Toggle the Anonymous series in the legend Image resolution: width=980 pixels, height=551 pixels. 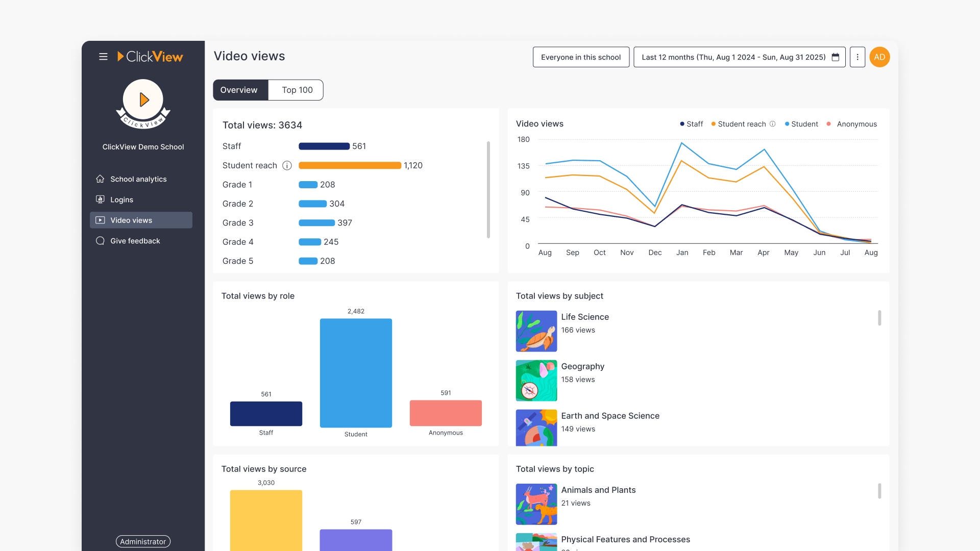(x=851, y=124)
